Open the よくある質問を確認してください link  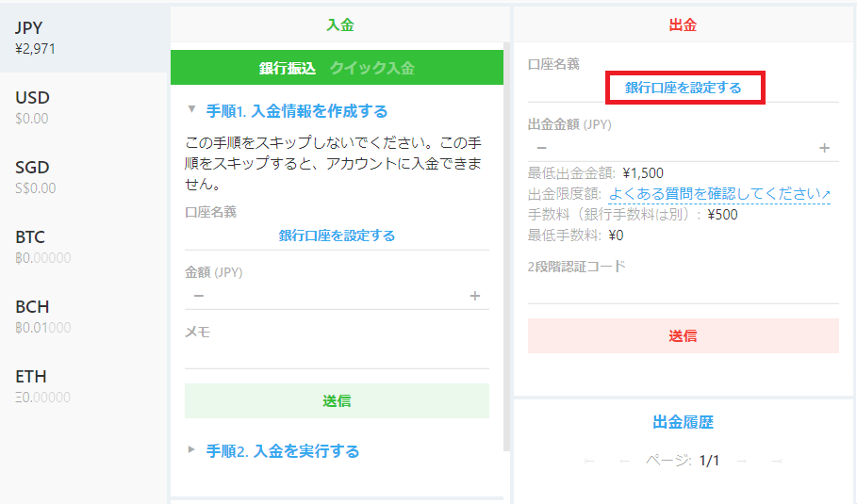718,194
